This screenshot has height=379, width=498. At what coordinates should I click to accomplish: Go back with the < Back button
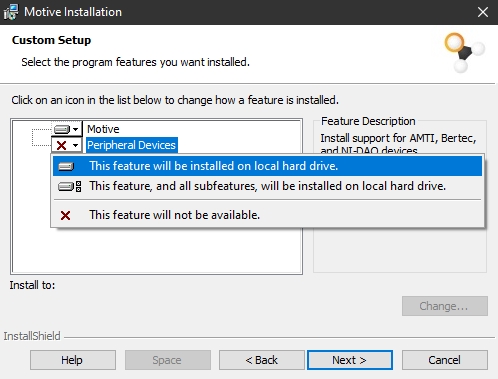[262, 360]
